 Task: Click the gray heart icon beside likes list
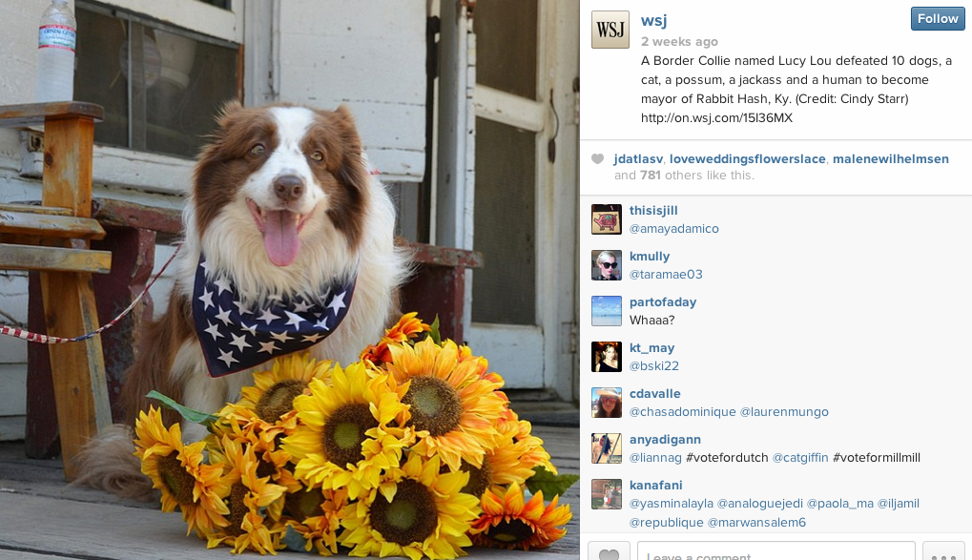[597, 158]
